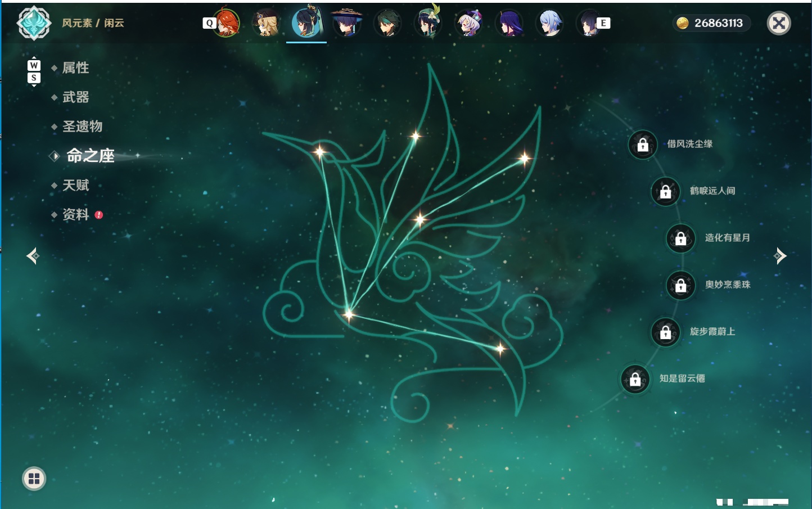812x509 pixels.
Task: Click the Q previous-character key hint
Action: pyautogui.click(x=209, y=23)
